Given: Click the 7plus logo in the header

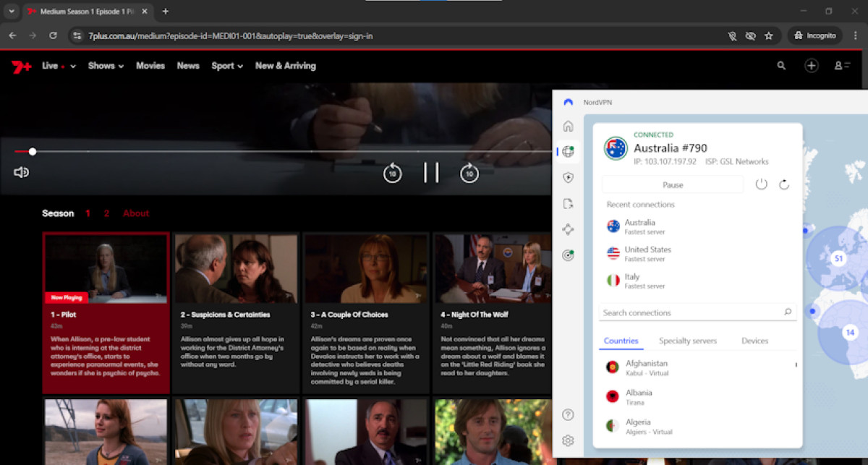Looking at the screenshot, I should pyautogui.click(x=21, y=66).
